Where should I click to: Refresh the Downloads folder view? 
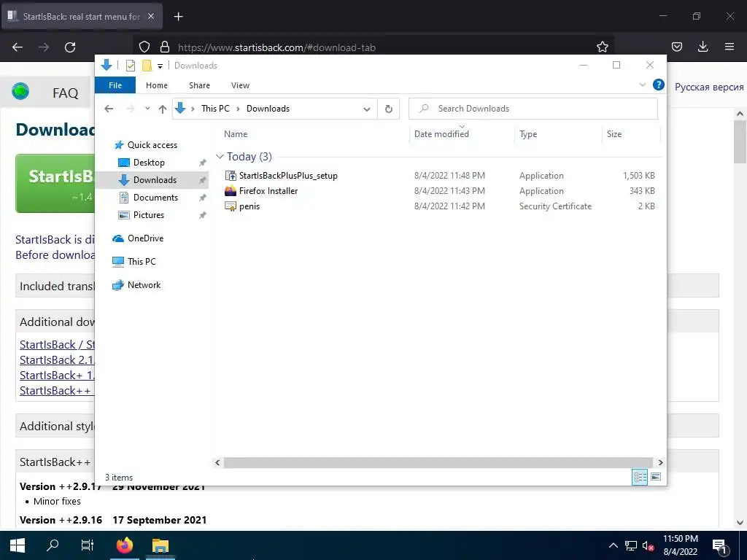pos(388,109)
